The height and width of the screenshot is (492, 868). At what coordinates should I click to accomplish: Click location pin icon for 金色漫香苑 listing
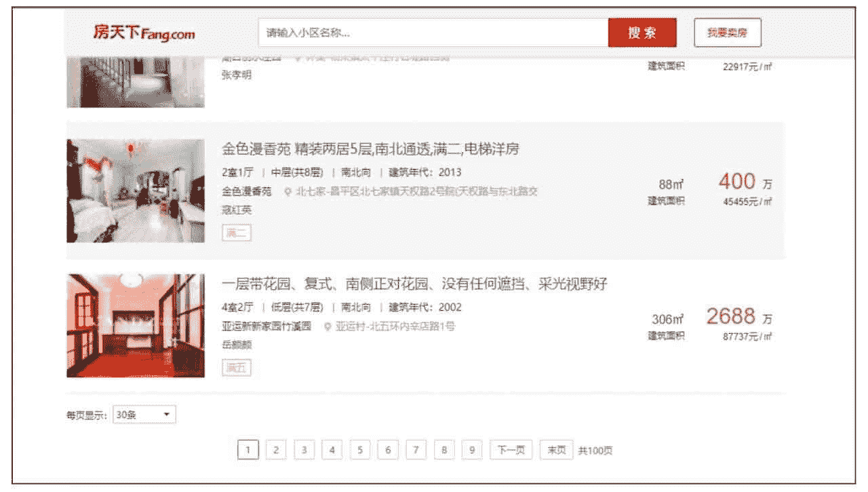click(x=288, y=192)
